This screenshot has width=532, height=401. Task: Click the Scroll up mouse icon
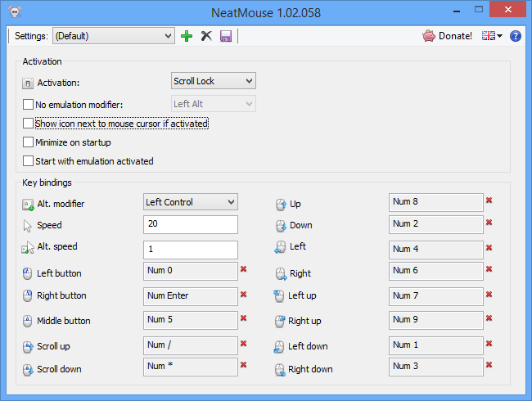[28, 347]
